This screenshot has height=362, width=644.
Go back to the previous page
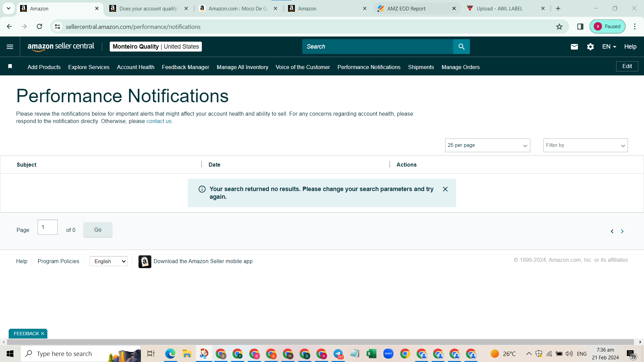pyautogui.click(x=9, y=26)
